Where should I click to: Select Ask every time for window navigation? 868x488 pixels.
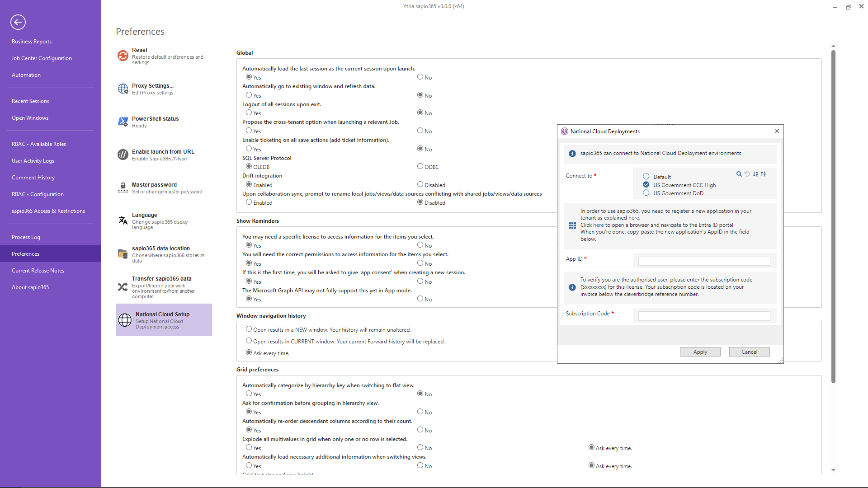pos(249,352)
